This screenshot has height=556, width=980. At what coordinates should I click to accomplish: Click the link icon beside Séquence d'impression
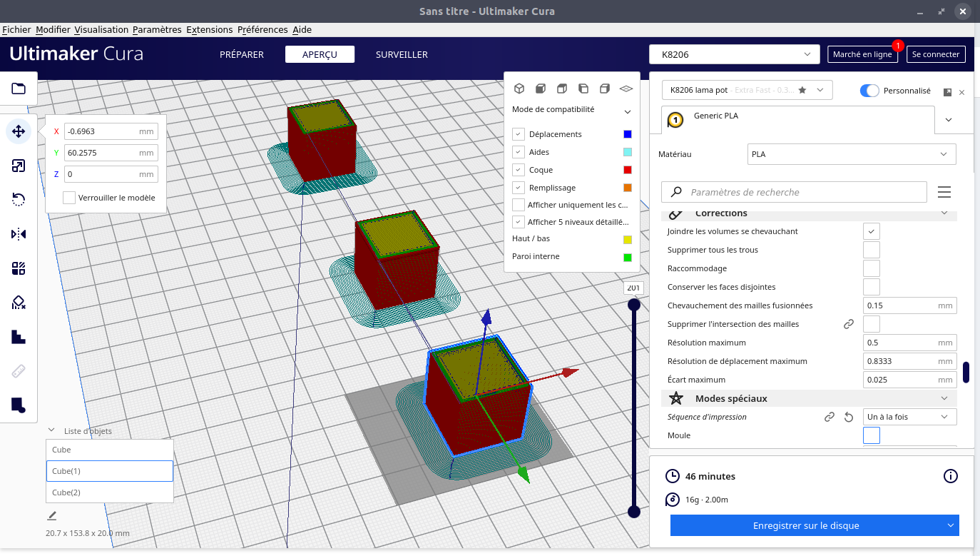tap(830, 417)
